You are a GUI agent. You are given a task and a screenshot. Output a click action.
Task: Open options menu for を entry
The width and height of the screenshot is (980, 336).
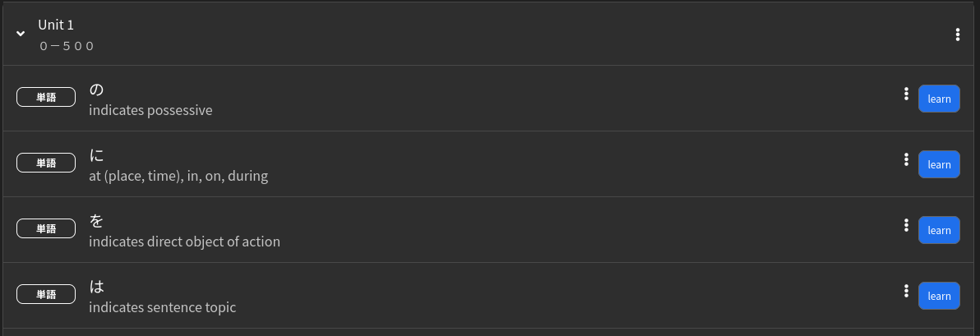pos(906,225)
